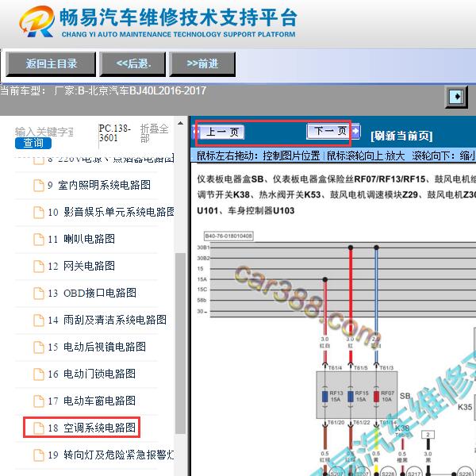Open 13 OBD接口电路图
Image resolution: width=476 pixels, height=476 pixels.
[x=92, y=293]
